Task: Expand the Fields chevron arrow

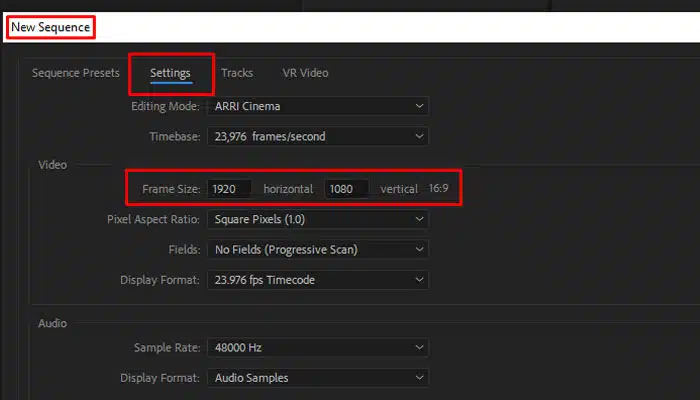Action: click(419, 250)
